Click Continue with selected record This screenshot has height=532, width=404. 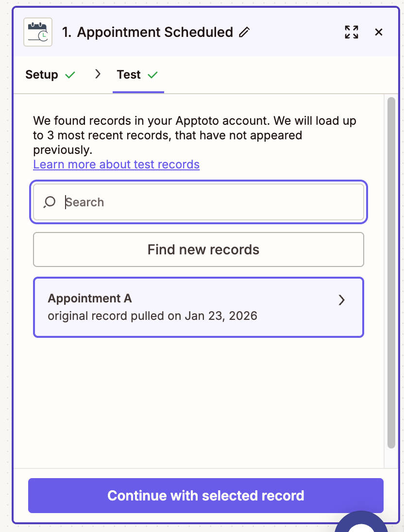tap(206, 495)
